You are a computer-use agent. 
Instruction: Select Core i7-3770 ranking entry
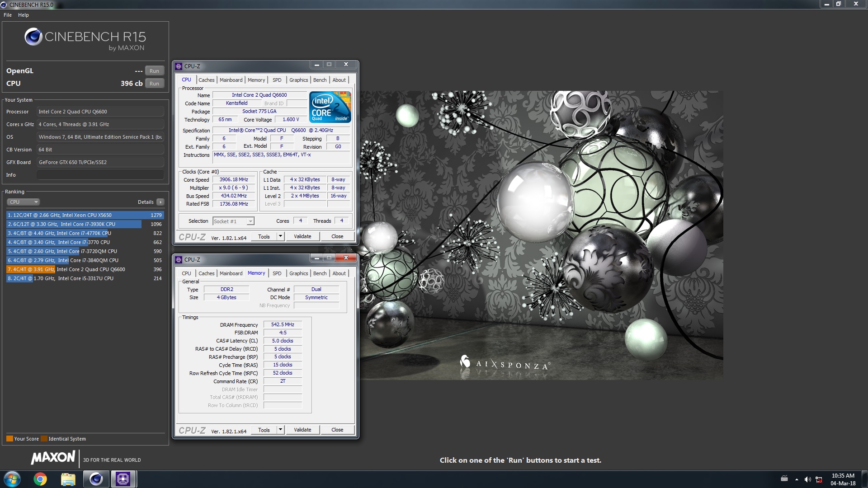pyautogui.click(x=85, y=242)
